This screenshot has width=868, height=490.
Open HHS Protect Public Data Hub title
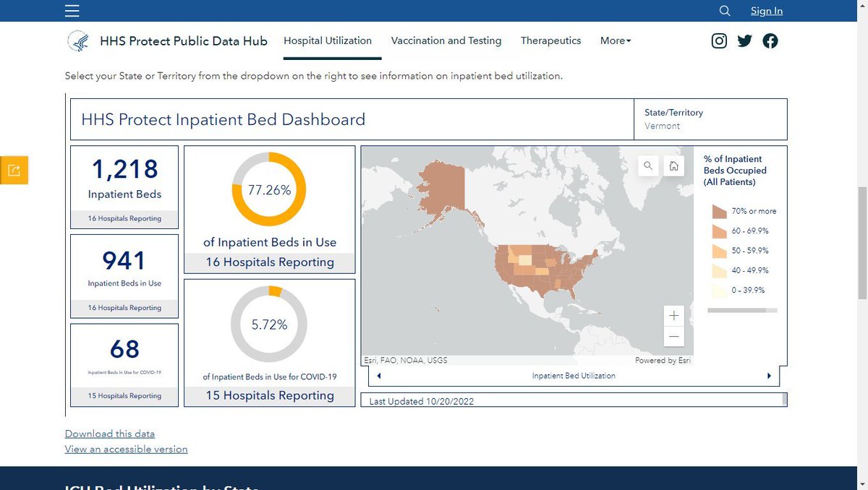click(x=184, y=41)
